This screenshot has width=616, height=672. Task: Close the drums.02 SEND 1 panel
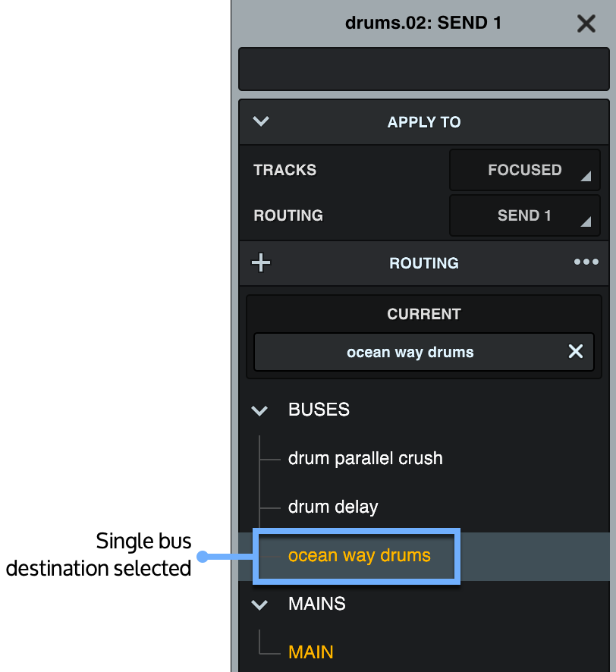586,24
